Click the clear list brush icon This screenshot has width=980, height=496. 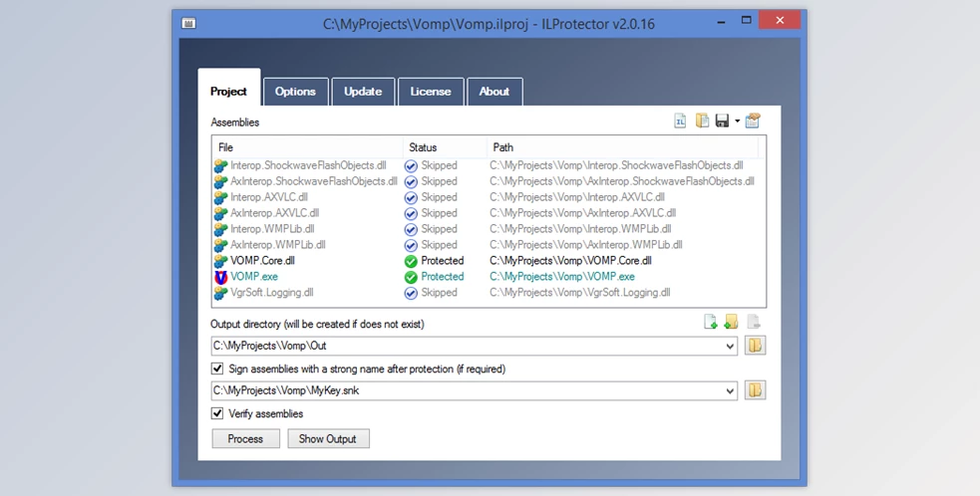point(753,121)
